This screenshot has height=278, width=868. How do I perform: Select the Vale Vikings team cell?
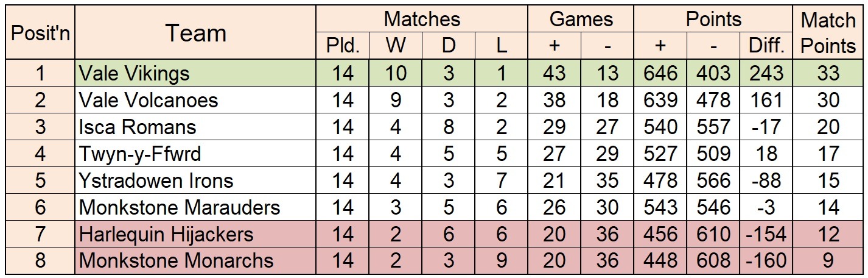195,73
